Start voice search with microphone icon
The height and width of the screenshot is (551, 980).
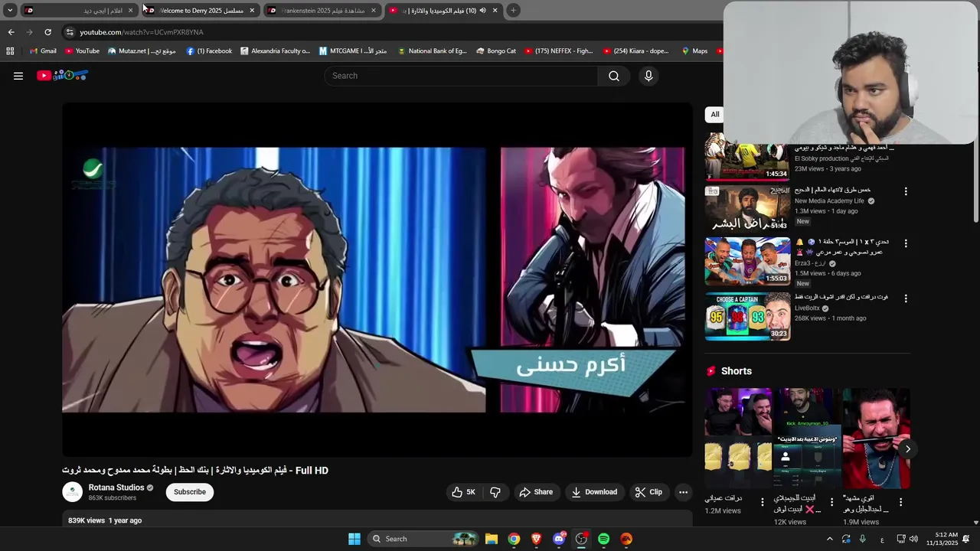pos(648,76)
